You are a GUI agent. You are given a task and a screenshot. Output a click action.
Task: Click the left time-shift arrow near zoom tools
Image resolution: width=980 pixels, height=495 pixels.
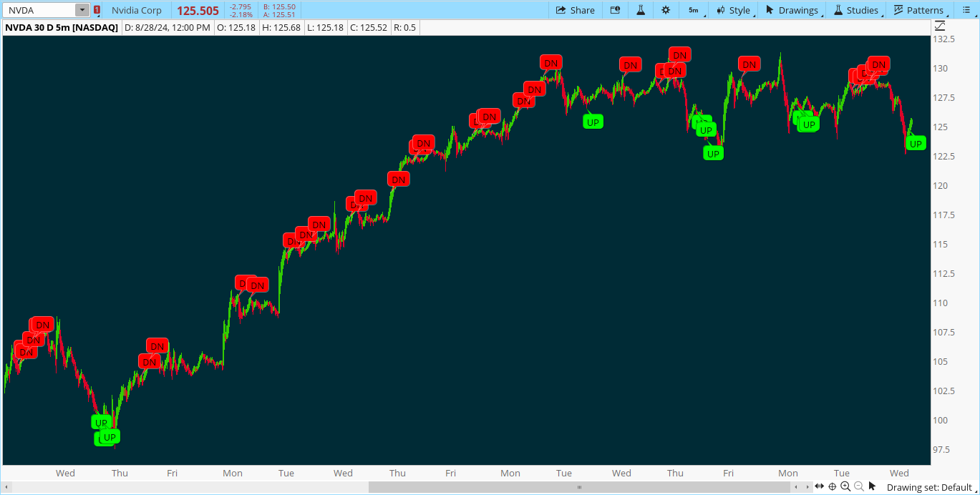[795, 487]
